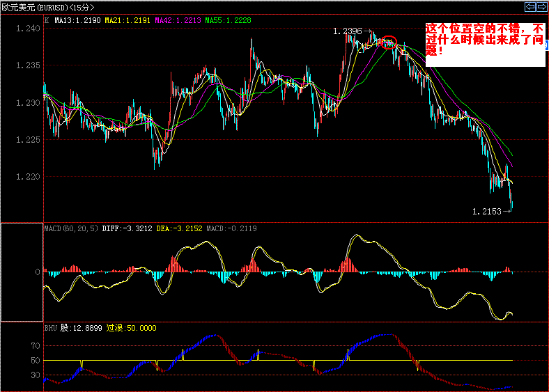The image size is (549, 392).
Task: Click the right arrow navigation icon
Action: coord(541,7)
